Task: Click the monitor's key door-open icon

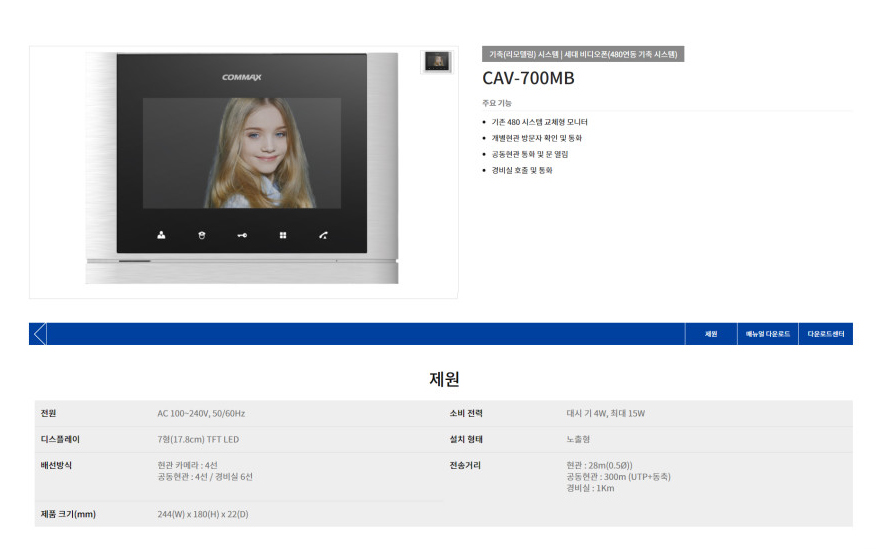Action: coord(242,235)
